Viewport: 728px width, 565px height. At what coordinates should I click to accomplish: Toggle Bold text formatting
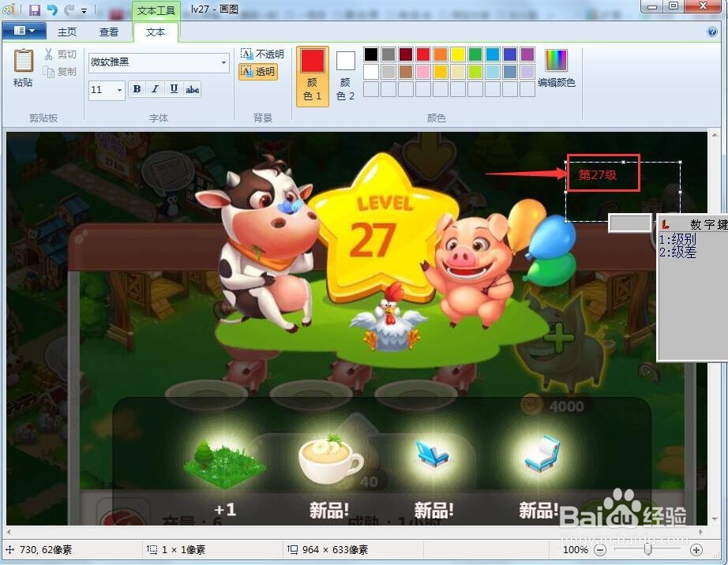coord(137,89)
